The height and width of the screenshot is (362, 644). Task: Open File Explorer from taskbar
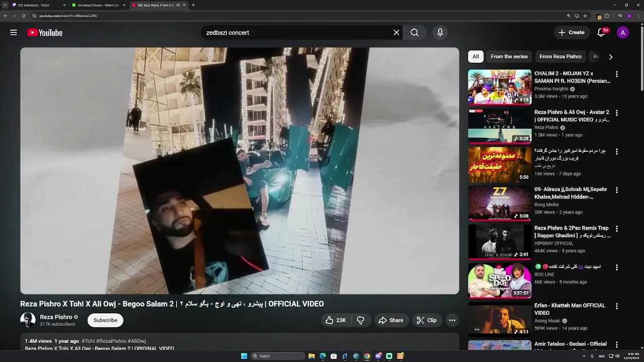click(x=311, y=356)
